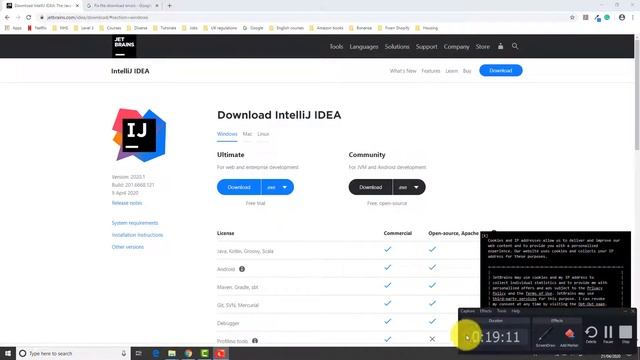
Task: Open the Learn link
Action: click(451, 71)
